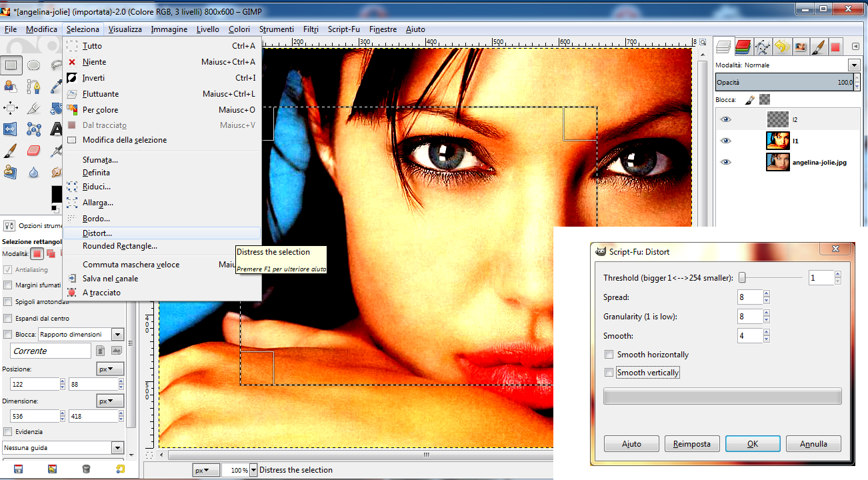868x480 pixels.
Task: Set selection mode to Add
Action: pos(51,253)
